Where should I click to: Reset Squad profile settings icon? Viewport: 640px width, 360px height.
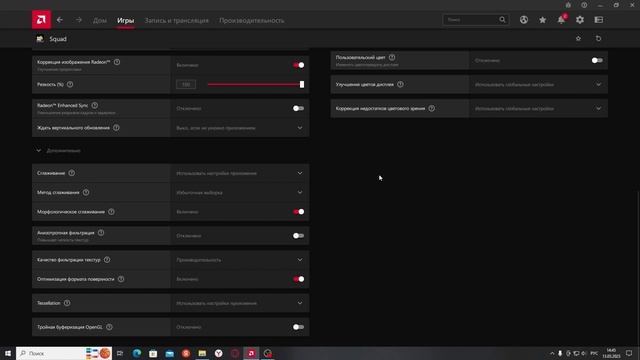point(598,38)
